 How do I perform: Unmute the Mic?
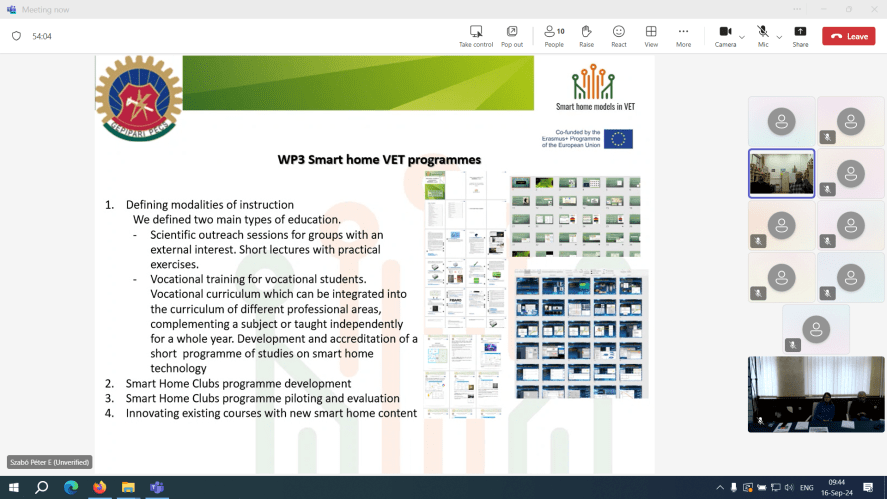point(763,36)
